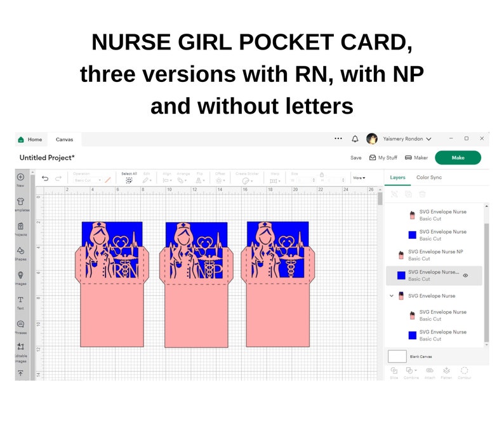Open the Operation Basic Cut dropdown
Image resolution: width=504 pixels, height=423 pixels.
coord(88,180)
